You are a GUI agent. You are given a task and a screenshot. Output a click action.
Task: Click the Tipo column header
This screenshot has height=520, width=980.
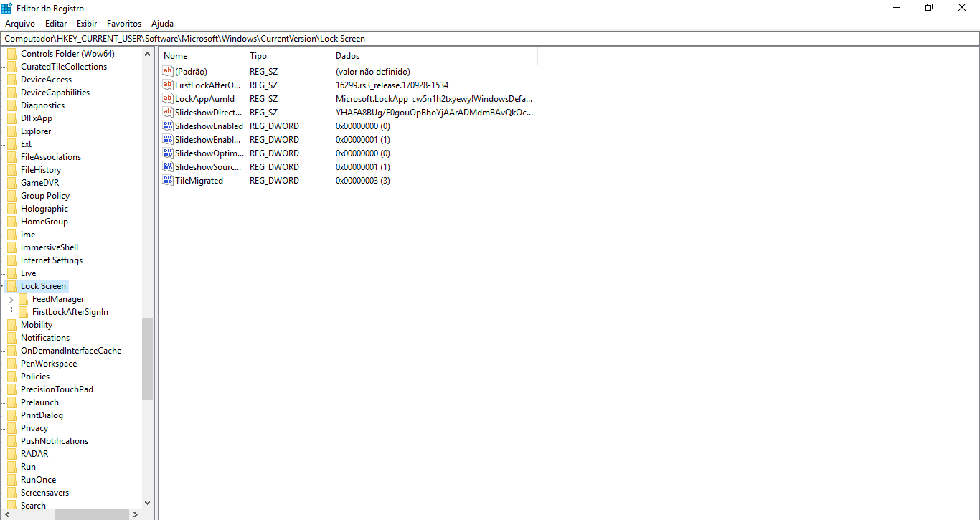pos(288,56)
